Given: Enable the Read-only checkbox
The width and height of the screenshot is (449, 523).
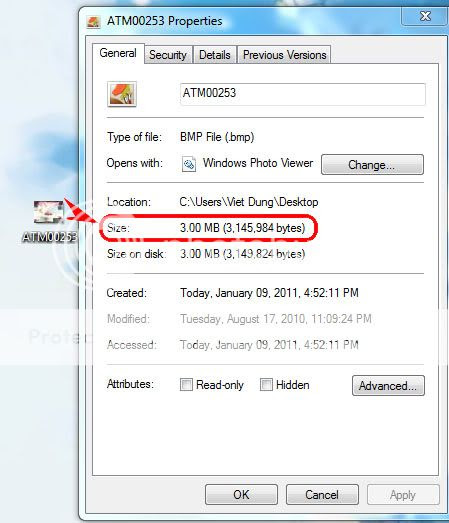Looking at the screenshot, I should [x=186, y=385].
